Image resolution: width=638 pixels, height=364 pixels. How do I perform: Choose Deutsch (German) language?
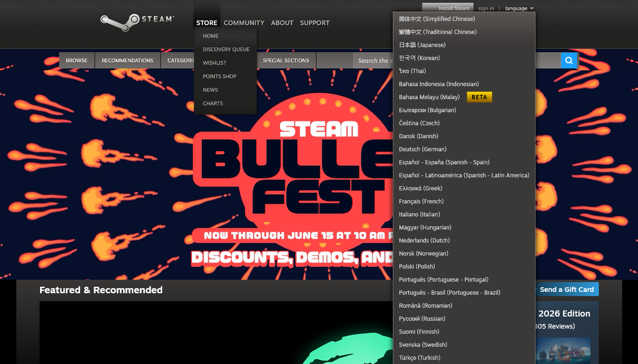(464, 149)
